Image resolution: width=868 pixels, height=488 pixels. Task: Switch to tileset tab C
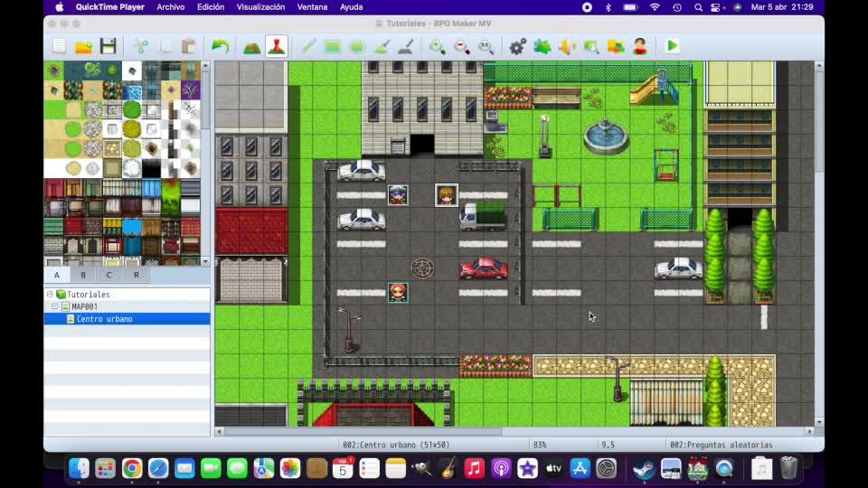click(109, 275)
